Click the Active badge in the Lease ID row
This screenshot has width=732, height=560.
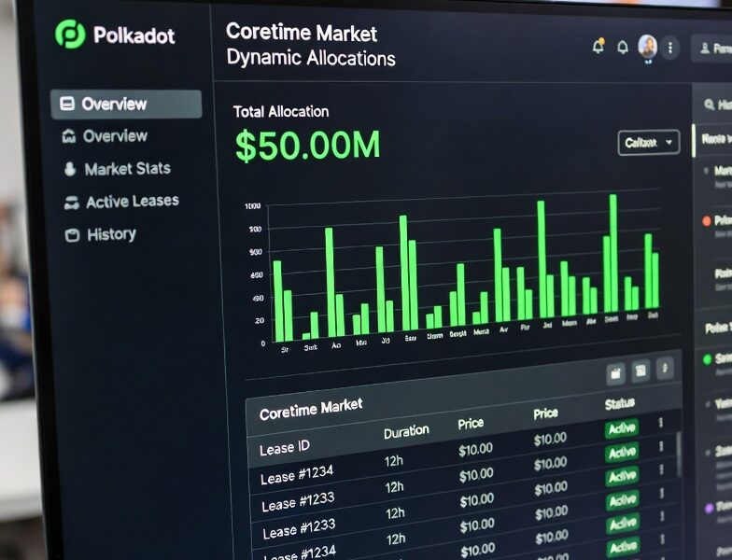pyautogui.click(x=622, y=429)
